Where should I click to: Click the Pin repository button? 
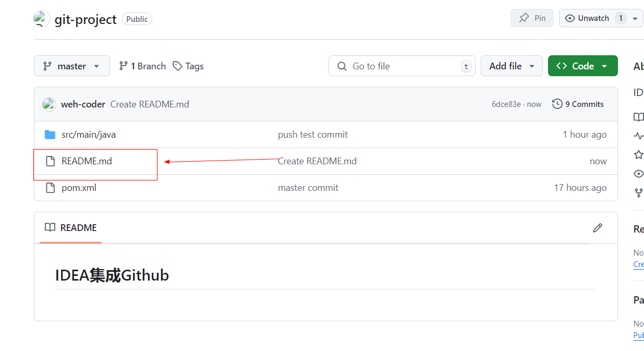click(532, 18)
